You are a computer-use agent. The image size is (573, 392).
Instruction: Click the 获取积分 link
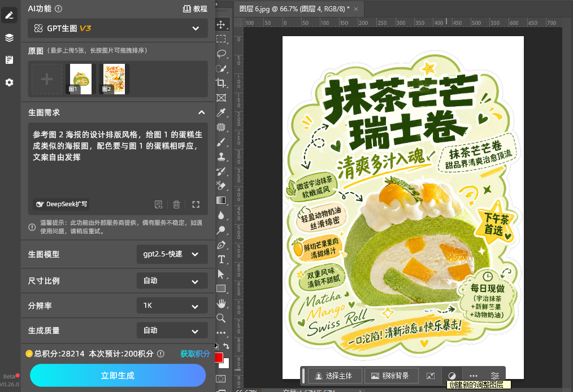click(195, 354)
